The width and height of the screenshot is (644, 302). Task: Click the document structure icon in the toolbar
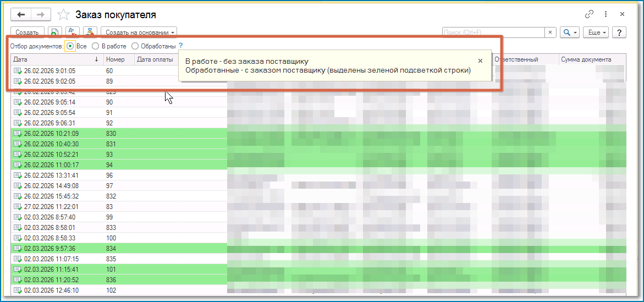coord(91,33)
